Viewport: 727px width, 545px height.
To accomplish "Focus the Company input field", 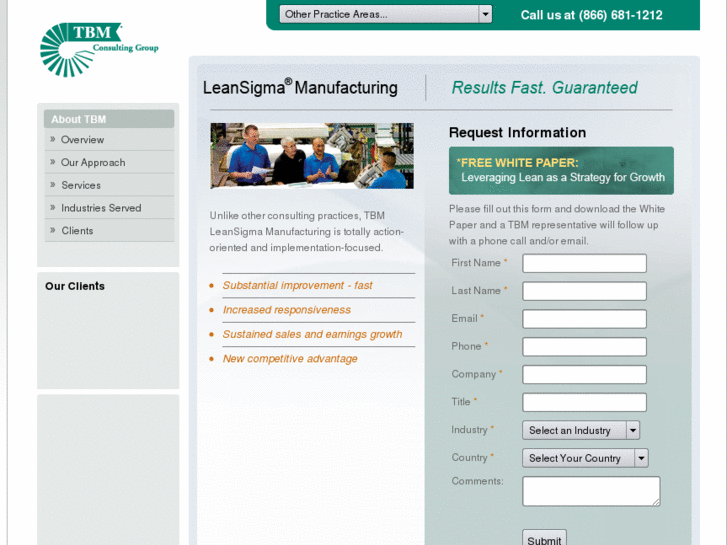I will [x=584, y=375].
